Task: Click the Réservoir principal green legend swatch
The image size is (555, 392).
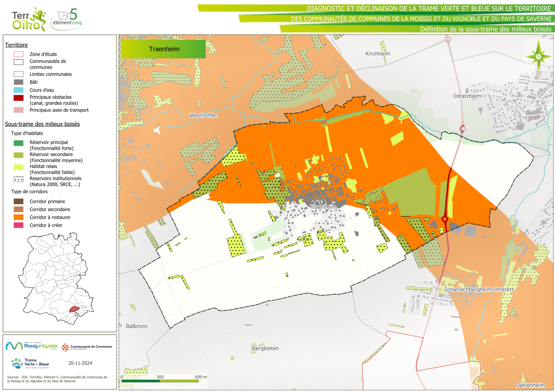Action: tap(19, 143)
